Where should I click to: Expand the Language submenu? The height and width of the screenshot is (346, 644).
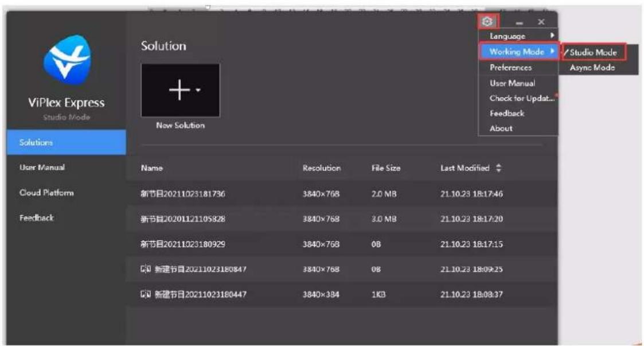(518, 36)
